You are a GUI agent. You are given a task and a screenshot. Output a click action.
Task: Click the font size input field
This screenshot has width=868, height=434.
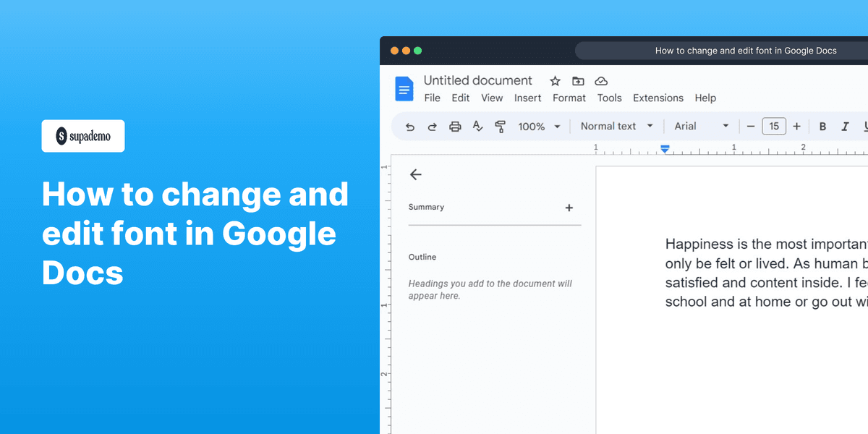pyautogui.click(x=774, y=126)
